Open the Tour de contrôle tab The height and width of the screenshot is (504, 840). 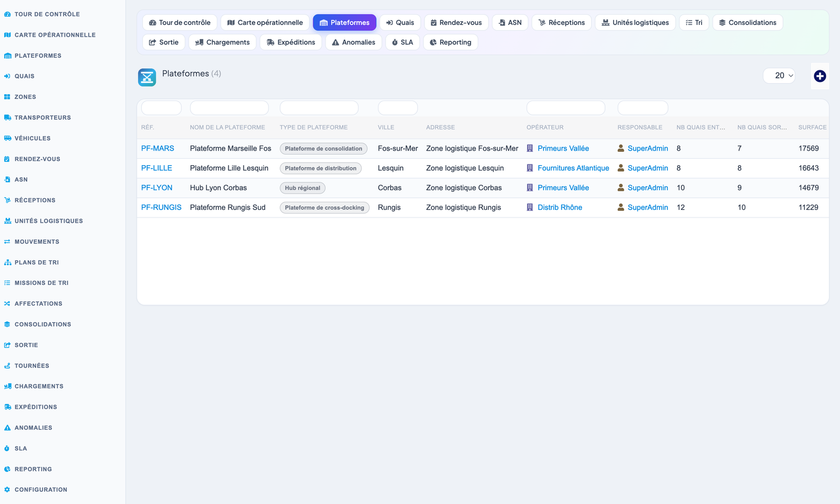click(x=180, y=23)
